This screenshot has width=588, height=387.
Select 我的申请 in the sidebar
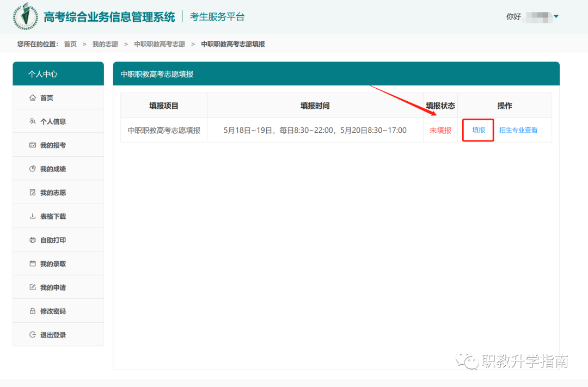[x=58, y=287]
